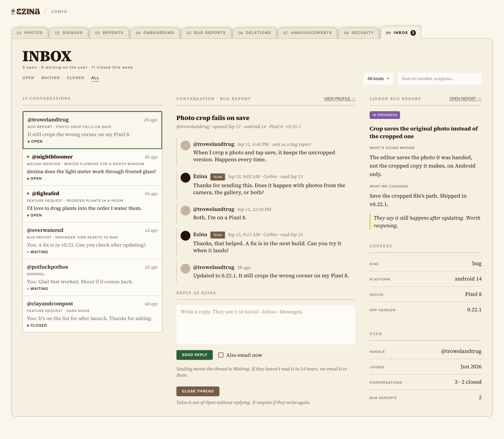Viewport: 504px width, 439px height.
Task: Click @trowelandtrug avatar on Sep 13 12:18 PM message
Action: pos(185,210)
